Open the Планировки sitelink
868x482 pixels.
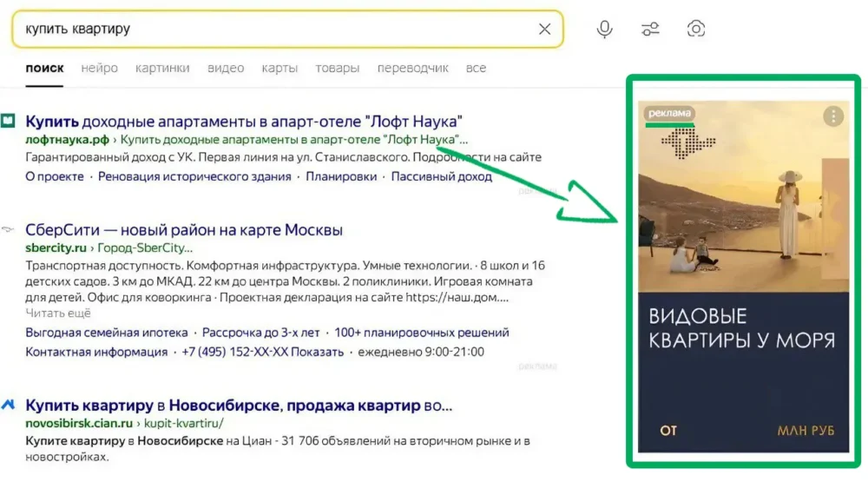pyautogui.click(x=341, y=177)
